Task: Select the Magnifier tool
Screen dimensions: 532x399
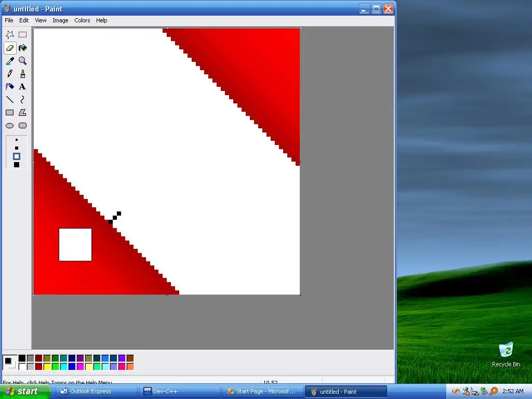Action: point(23,61)
